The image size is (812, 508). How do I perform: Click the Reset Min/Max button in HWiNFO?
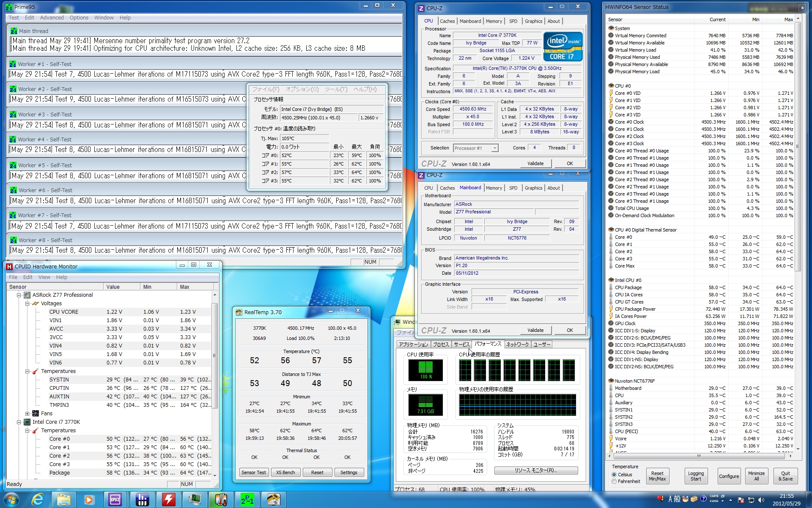pos(657,476)
